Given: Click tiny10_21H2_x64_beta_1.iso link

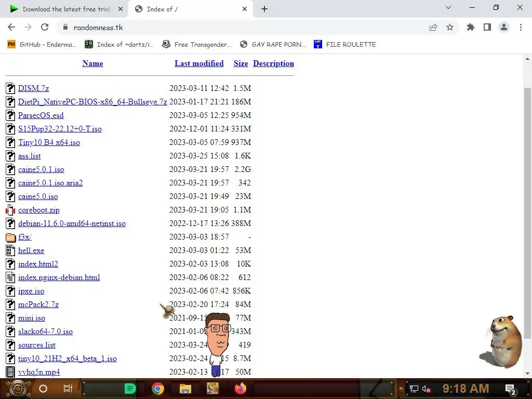Looking at the screenshot, I should pyautogui.click(x=68, y=358).
